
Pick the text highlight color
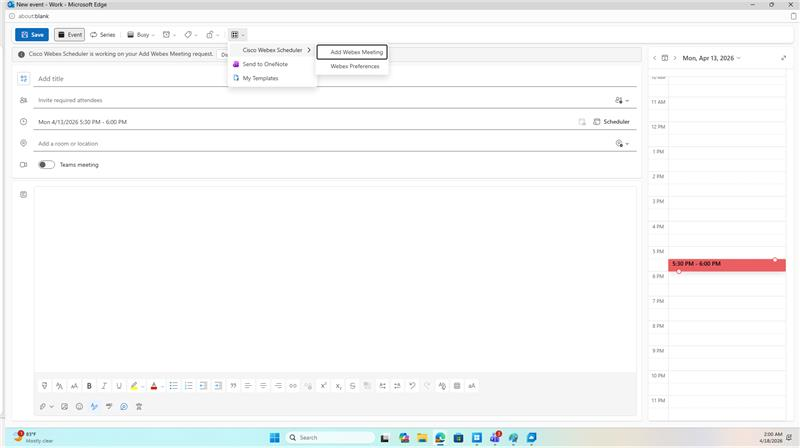134,386
